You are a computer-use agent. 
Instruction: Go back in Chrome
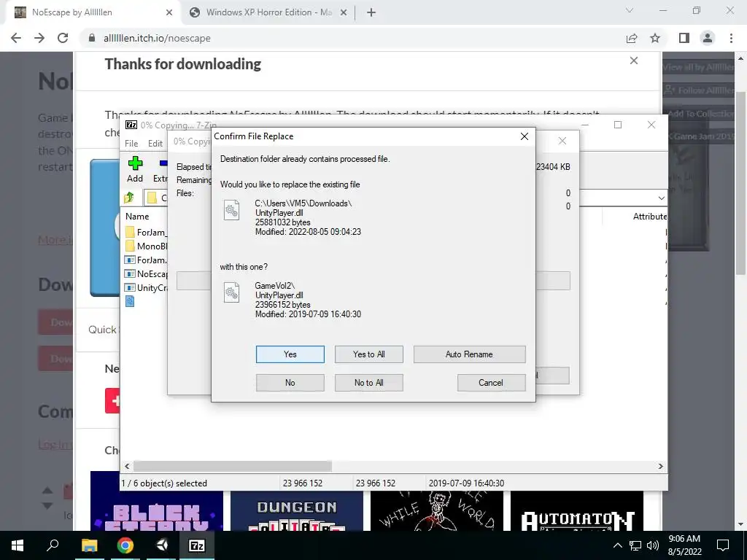point(16,38)
